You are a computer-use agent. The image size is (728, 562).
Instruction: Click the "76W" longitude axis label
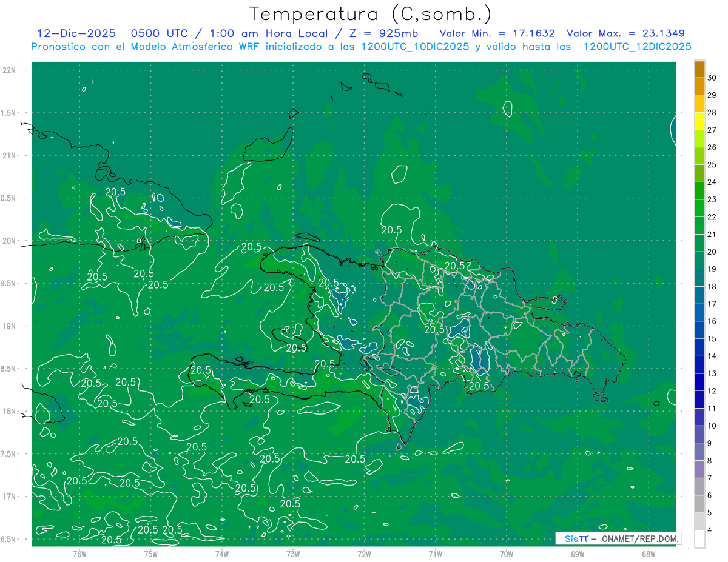point(79,554)
